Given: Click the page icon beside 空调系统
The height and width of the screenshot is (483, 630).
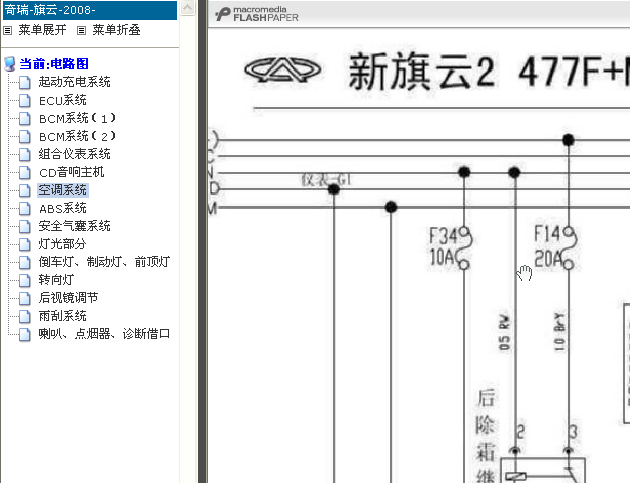Looking at the screenshot, I should click(x=25, y=190).
